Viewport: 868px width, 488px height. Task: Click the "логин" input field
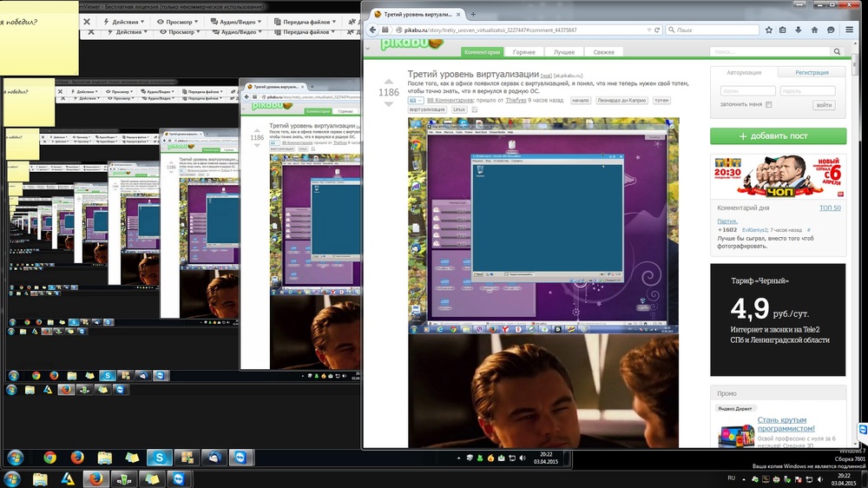pyautogui.click(x=746, y=90)
